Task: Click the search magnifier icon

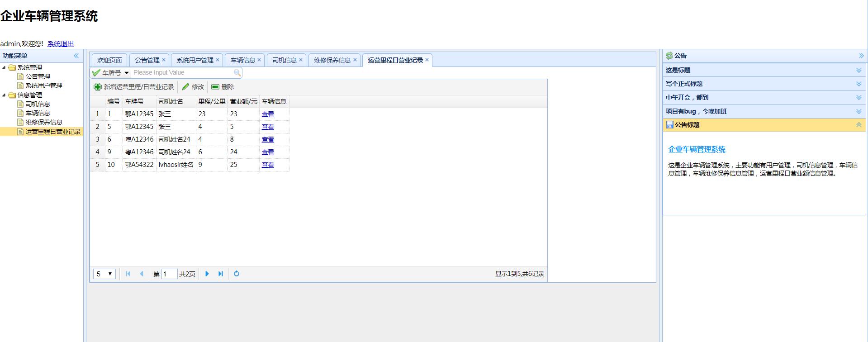Action: coord(237,72)
